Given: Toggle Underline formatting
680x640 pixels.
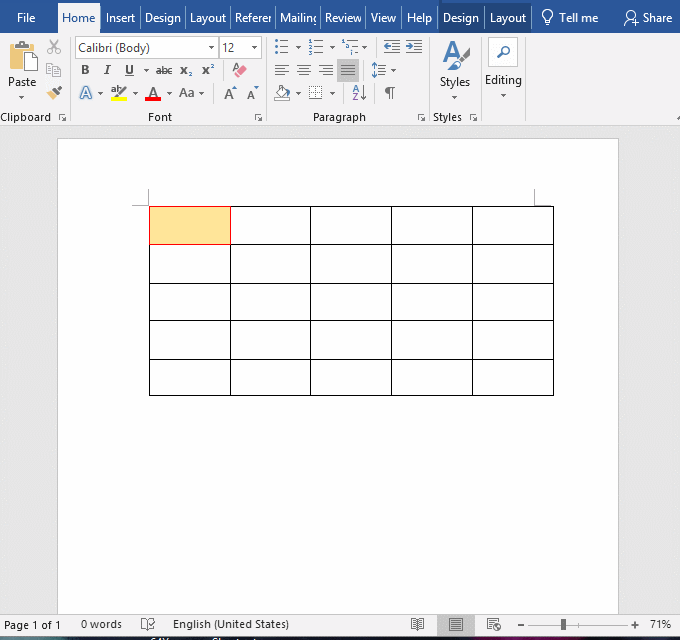Looking at the screenshot, I should (x=129, y=70).
